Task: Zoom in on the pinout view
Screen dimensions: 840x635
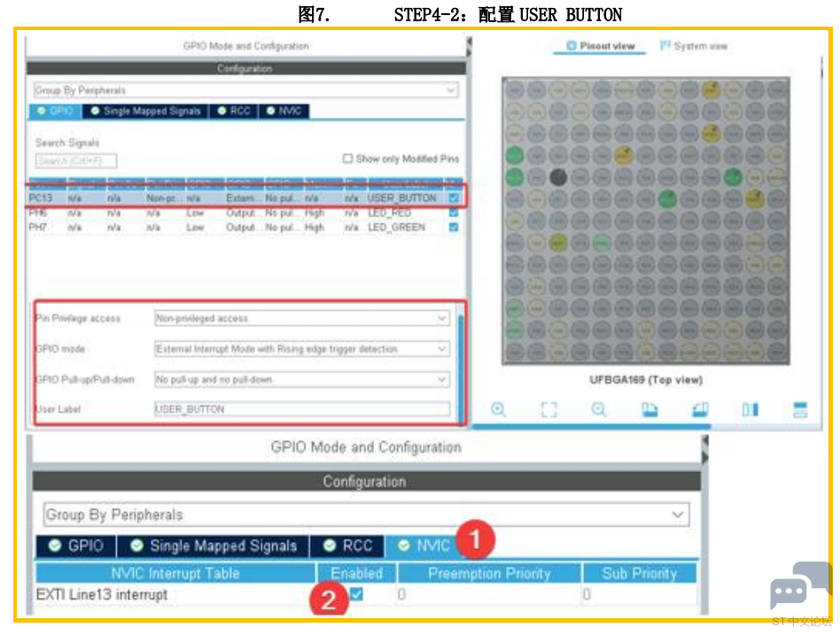Action: [x=498, y=409]
